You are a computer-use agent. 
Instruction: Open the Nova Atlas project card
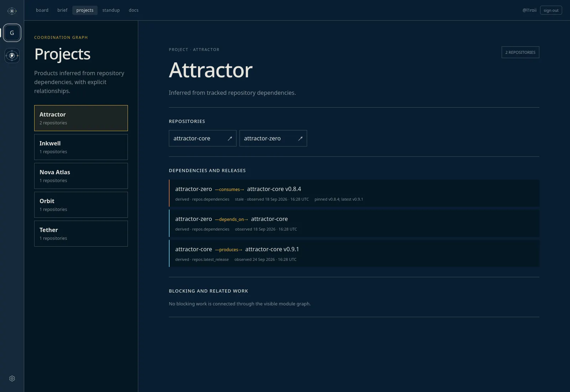click(81, 176)
